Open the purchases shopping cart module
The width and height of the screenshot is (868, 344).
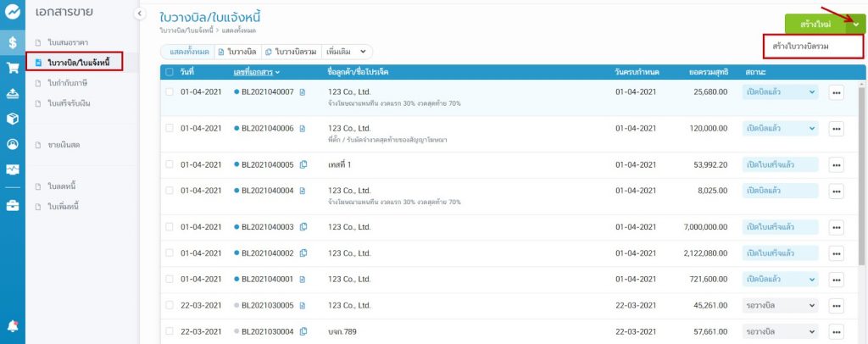pos(13,68)
